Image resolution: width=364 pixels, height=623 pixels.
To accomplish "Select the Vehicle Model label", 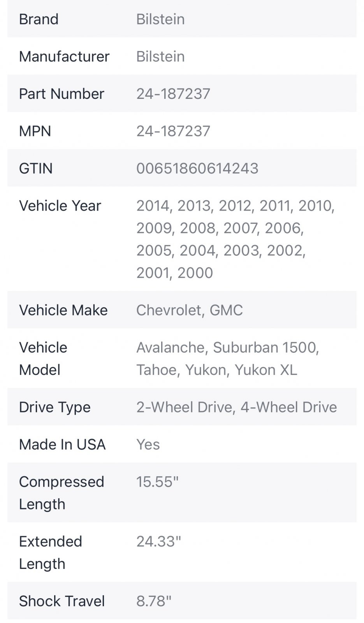I will pos(43,359).
